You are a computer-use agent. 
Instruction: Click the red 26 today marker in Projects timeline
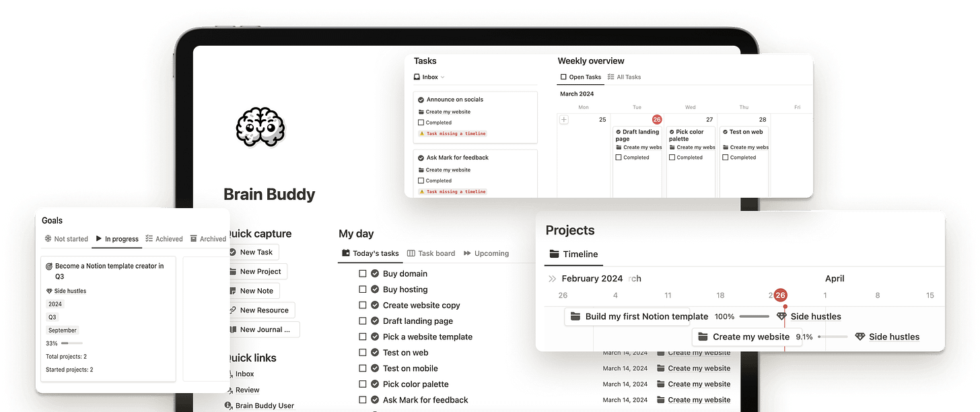pos(780,295)
